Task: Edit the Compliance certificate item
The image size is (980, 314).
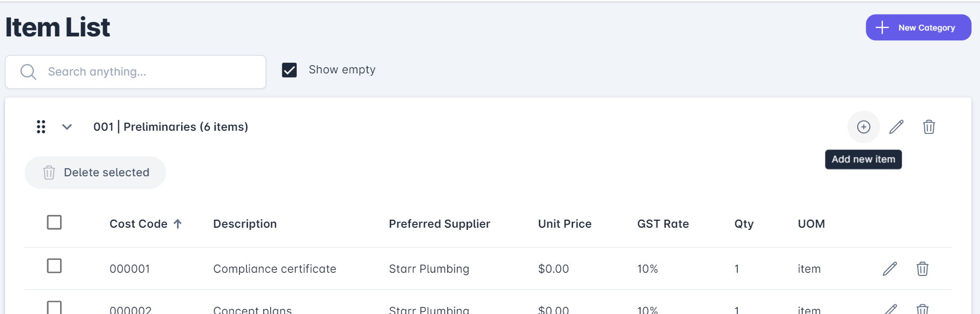Action: coord(889,268)
